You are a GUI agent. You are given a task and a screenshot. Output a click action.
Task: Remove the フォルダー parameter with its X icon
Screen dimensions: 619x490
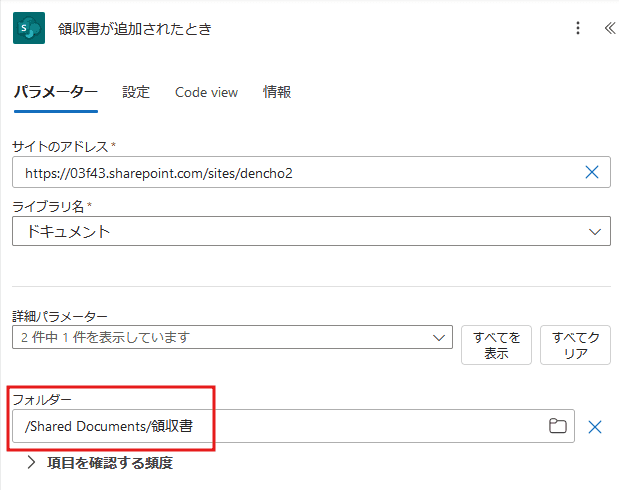tap(595, 427)
